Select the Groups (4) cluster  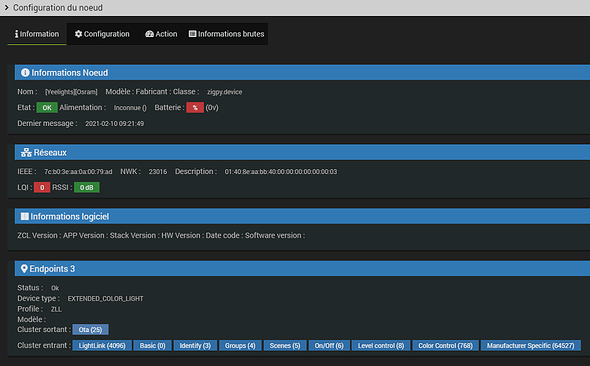pyautogui.click(x=240, y=345)
